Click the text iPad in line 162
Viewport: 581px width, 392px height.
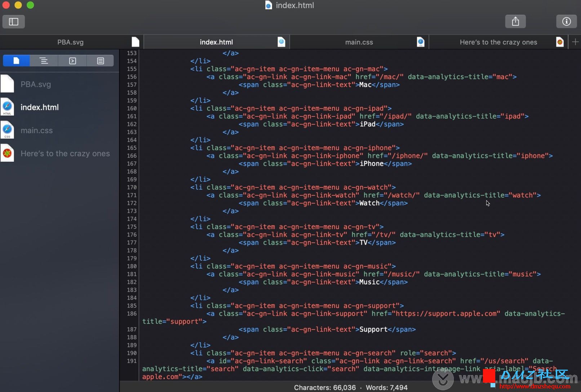click(368, 124)
